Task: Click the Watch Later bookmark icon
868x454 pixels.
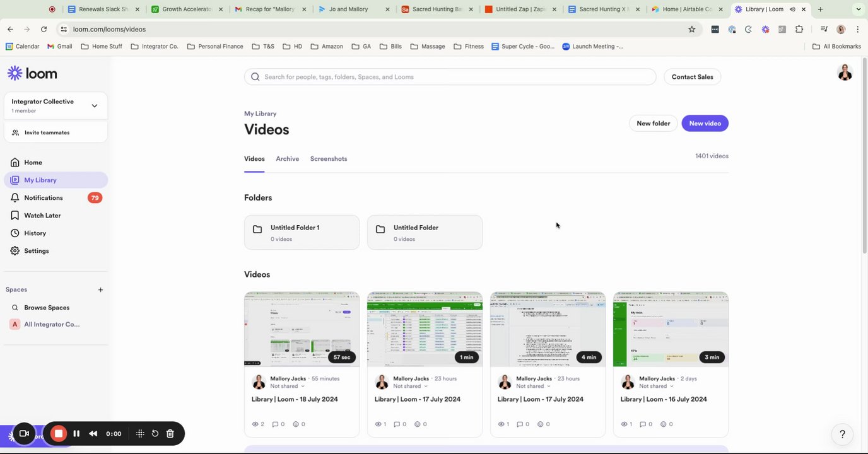Action: pos(15,216)
